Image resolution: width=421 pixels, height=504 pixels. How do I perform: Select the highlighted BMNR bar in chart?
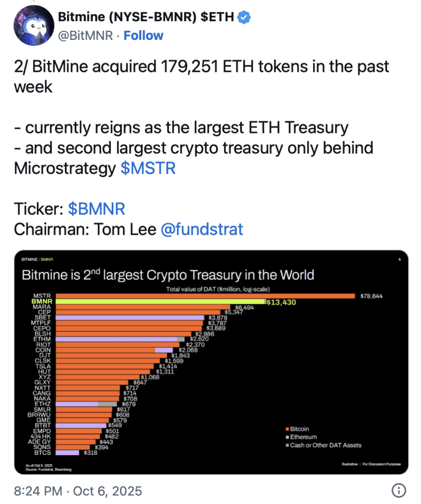click(x=160, y=302)
